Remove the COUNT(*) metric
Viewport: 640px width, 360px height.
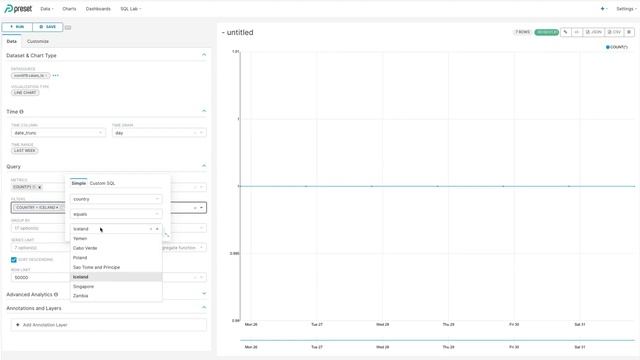pyautogui.click(x=40, y=187)
